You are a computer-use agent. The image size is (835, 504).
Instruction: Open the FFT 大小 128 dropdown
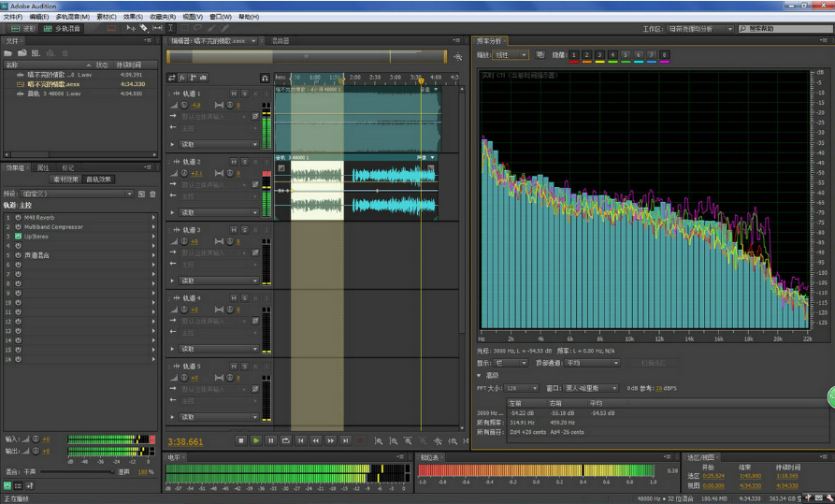tap(522, 388)
